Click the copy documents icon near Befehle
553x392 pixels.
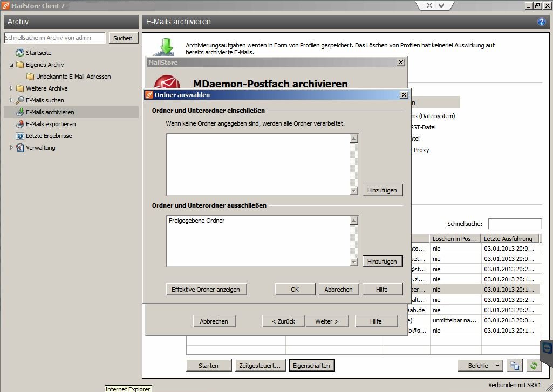pos(515,366)
